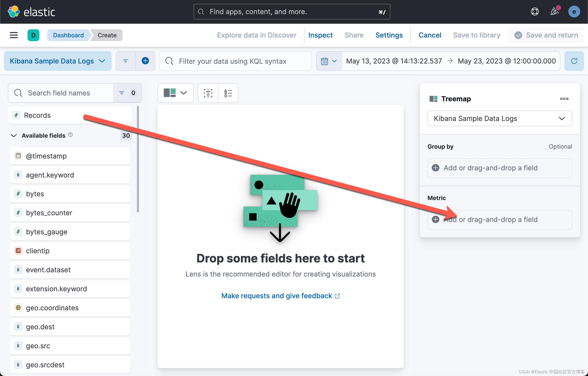
Task: Open the text style toolbar icon
Action: (208, 93)
